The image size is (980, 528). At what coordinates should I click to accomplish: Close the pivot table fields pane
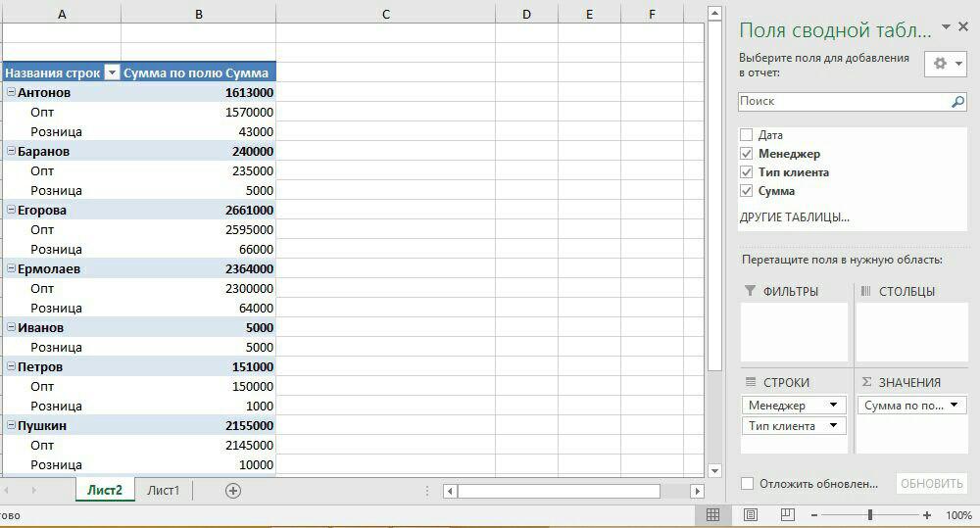[x=965, y=27]
